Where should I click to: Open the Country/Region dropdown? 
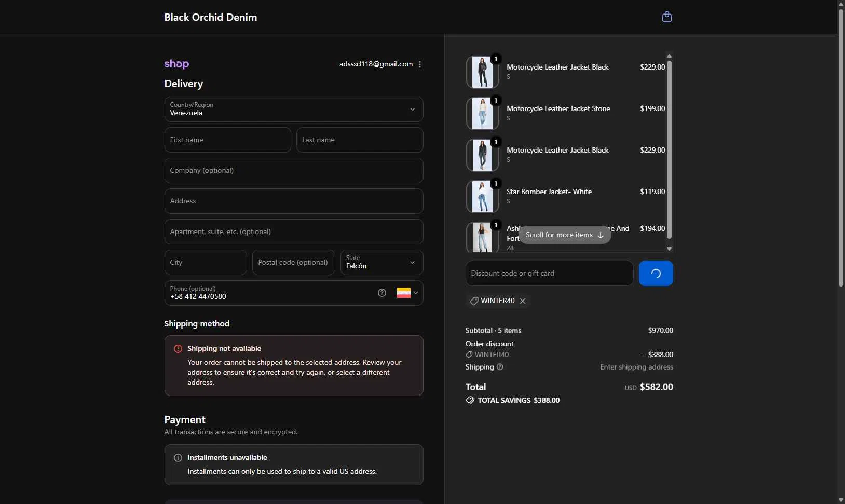click(294, 110)
